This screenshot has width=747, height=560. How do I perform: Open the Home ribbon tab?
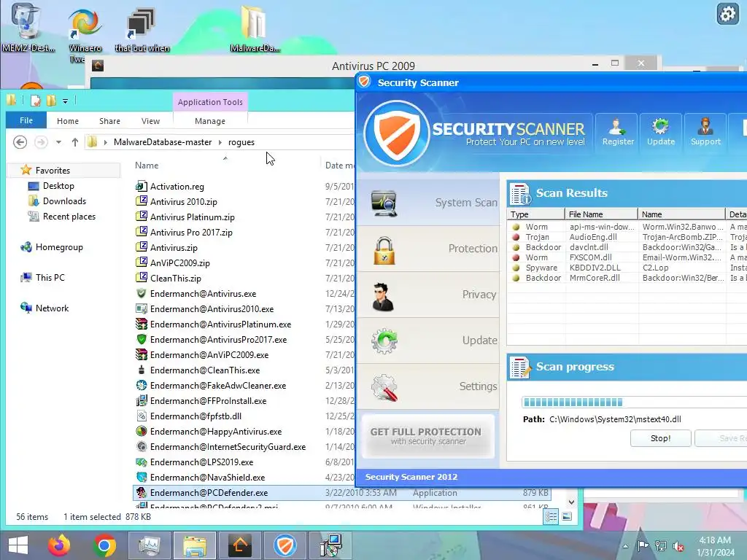click(x=68, y=121)
